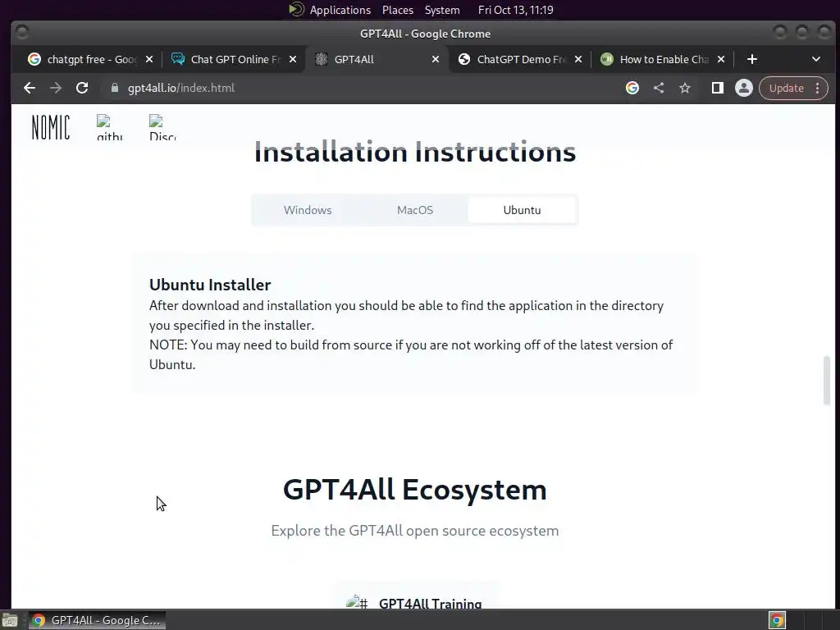Click the Chrome three-dot menu icon

[818, 88]
